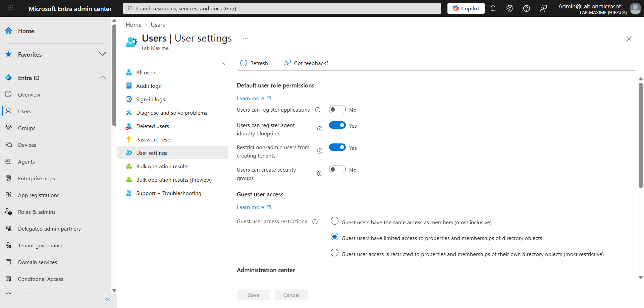The width and height of the screenshot is (644, 308).
Task: Collapse the left navigation sidebar
Action: (x=108, y=300)
